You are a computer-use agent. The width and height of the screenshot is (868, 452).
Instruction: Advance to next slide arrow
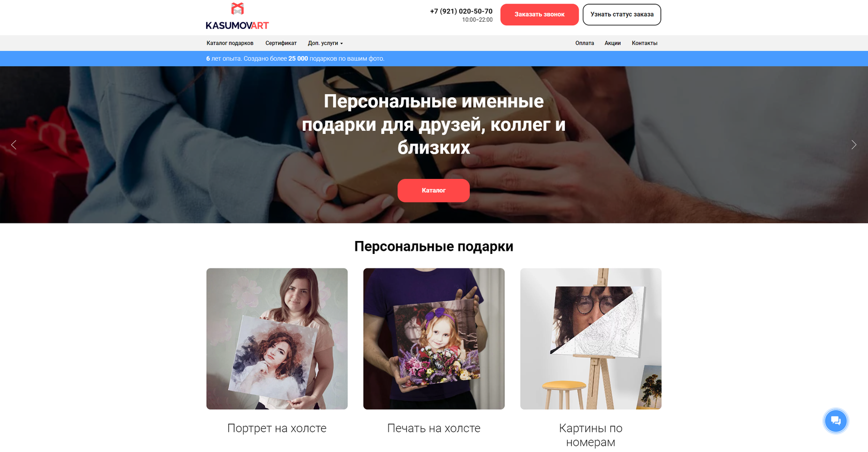pos(854,145)
